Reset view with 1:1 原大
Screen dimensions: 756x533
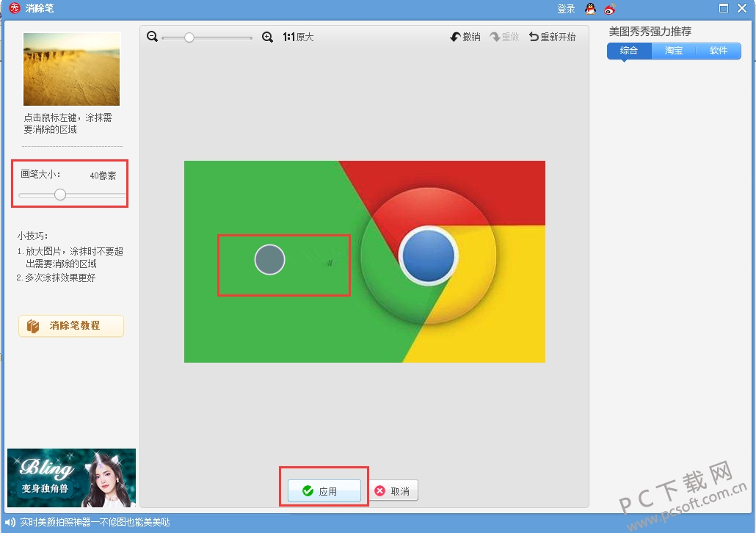(298, 37)
